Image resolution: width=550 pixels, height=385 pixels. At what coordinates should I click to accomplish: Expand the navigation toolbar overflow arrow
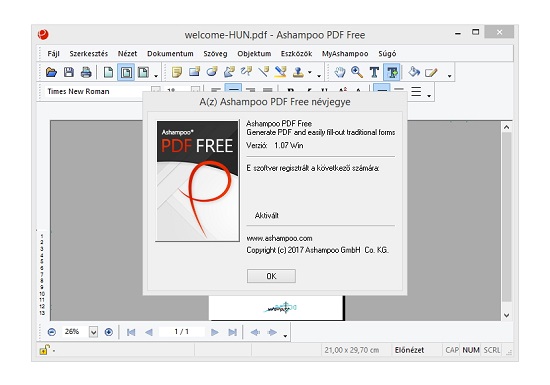[285, 336]
